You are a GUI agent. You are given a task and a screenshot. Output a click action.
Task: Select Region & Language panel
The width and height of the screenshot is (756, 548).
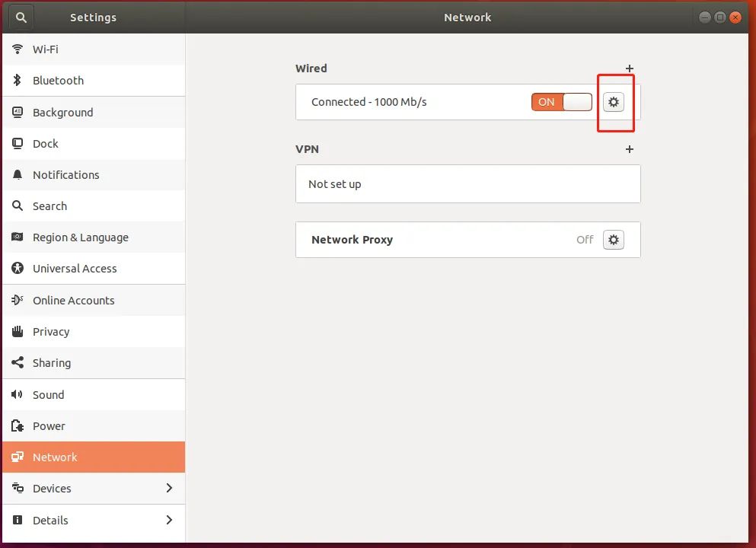click(94, 237)
